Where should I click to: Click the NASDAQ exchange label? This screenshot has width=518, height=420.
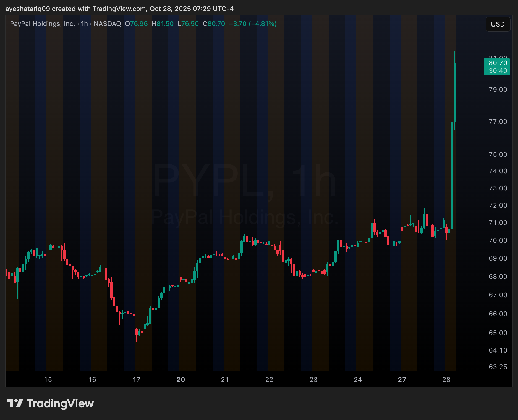point(107,24)
